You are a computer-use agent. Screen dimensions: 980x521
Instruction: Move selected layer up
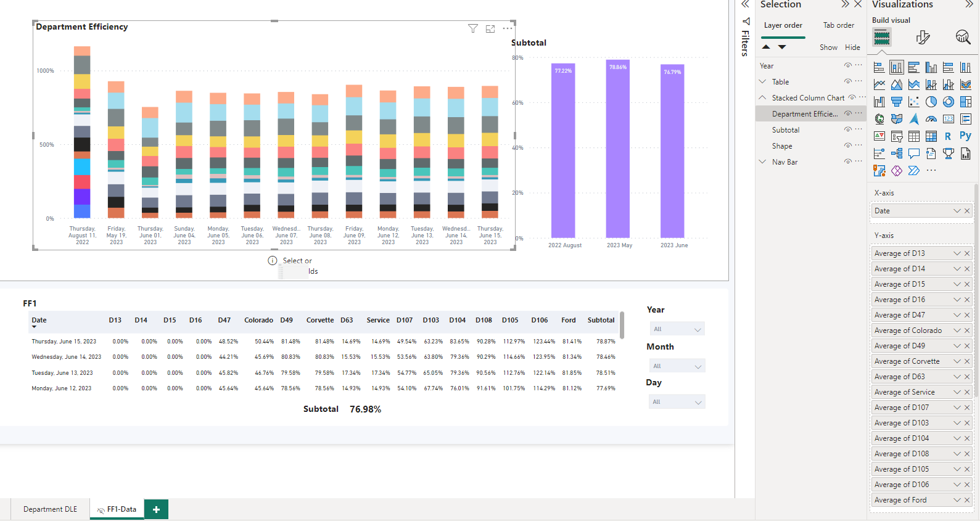(766, 47)
